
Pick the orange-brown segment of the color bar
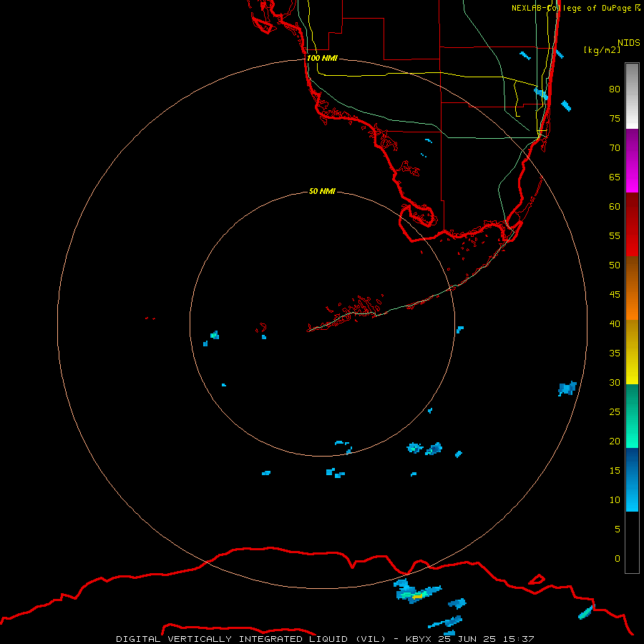[632, 288]
